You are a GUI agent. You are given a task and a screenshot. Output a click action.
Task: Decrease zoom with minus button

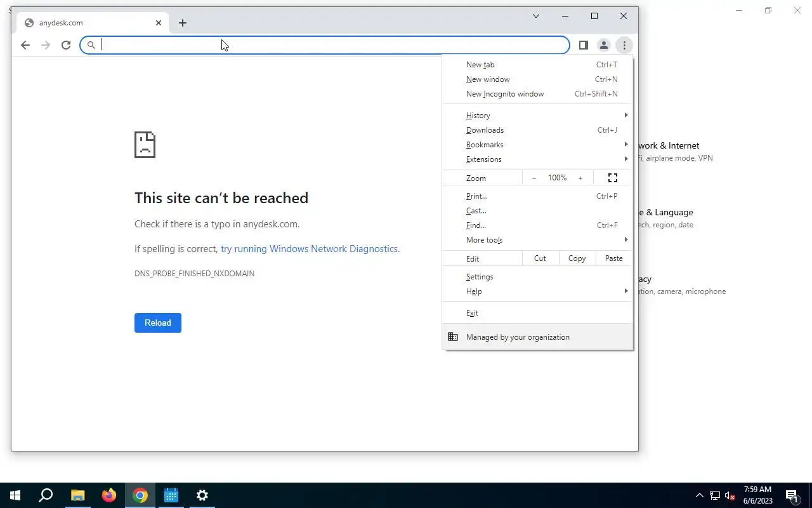(534, 178)
